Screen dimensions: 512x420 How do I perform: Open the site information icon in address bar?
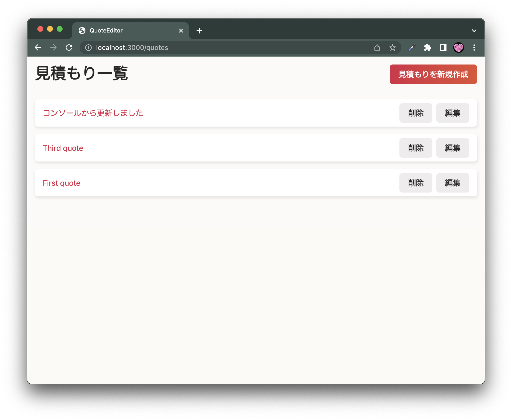pyautogui.click(x=88, y=48)
